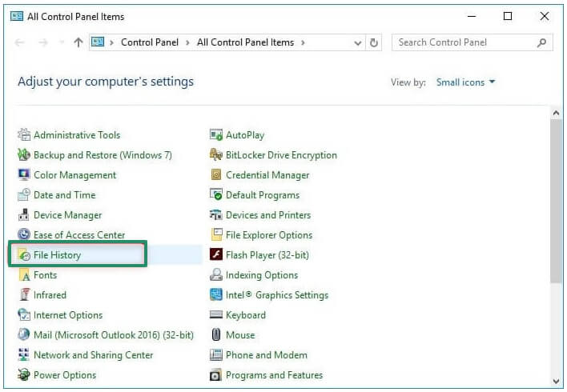Click the BitLocker Drive Encryption icon
The height and width of the screenshot is (392, 567).
(x=215, y=155)
